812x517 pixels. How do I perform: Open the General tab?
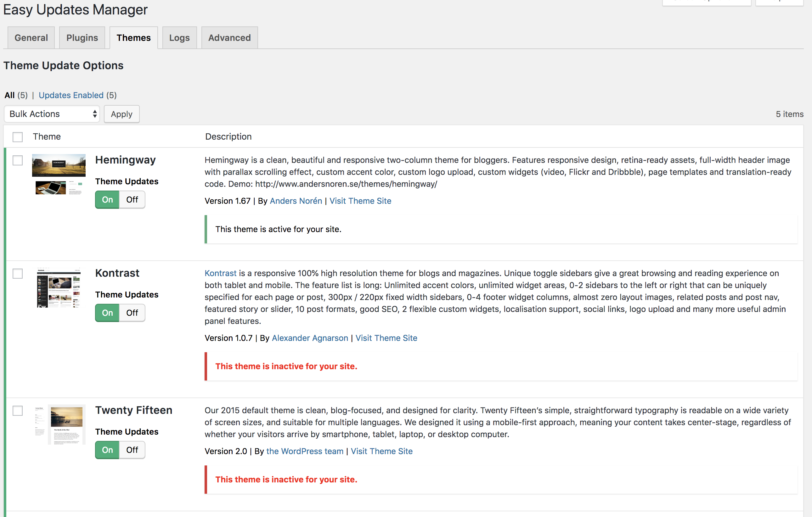(31, 38)
